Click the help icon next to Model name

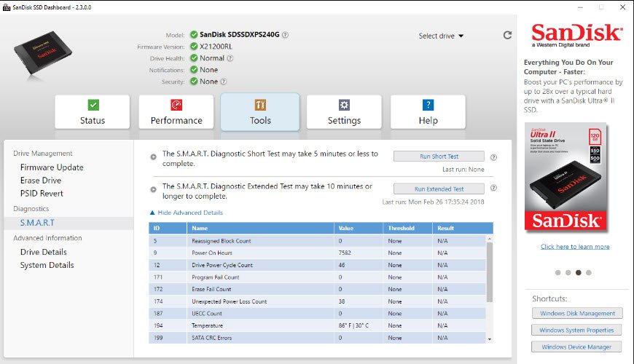click(285, 35)
